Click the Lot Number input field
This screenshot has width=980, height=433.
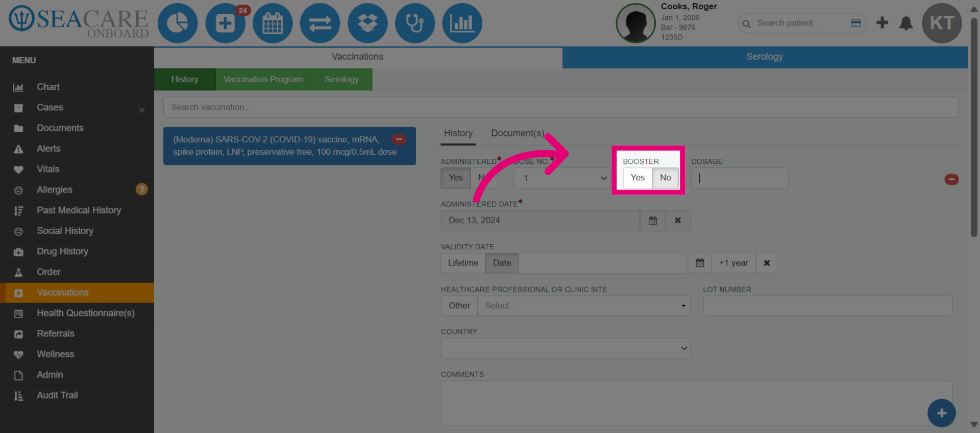coord(827,306)
